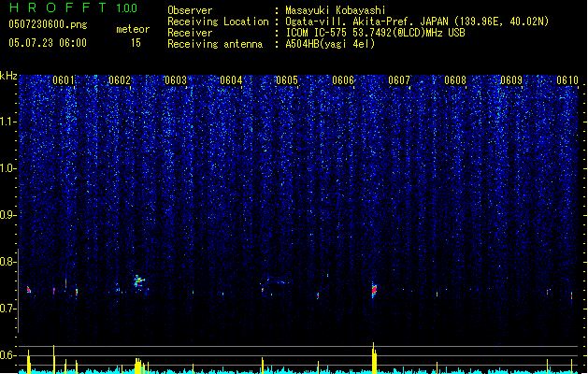Click the HROFFT 1.0.0 title text
This screenshot has height=374, width=588.
click(73, 7)
